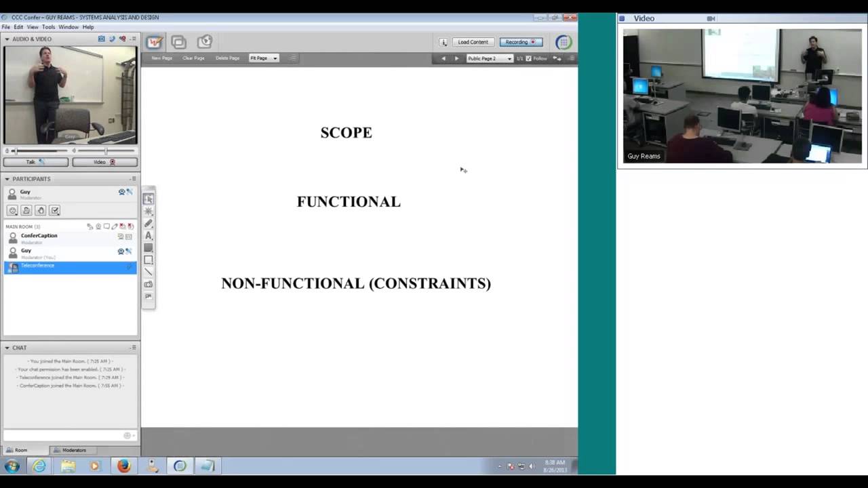Open the telephony connection icon

[x=112, y=39]
